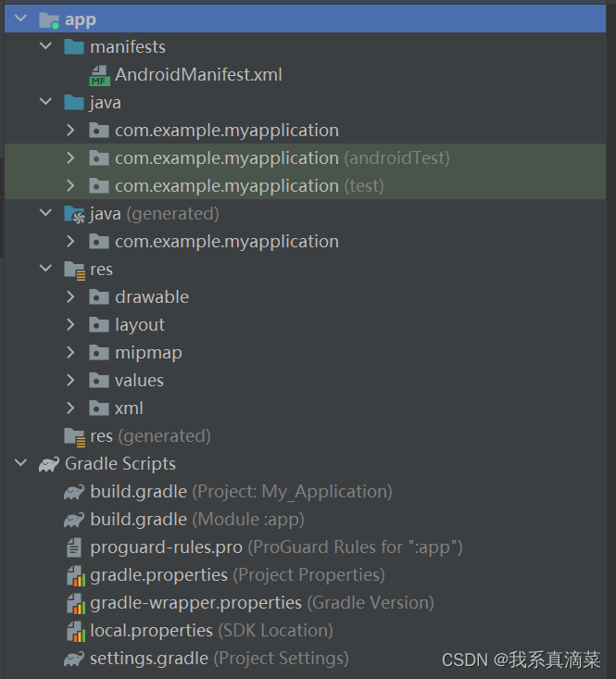
Task: Select the java (generated) label
Action: (154, 214)
